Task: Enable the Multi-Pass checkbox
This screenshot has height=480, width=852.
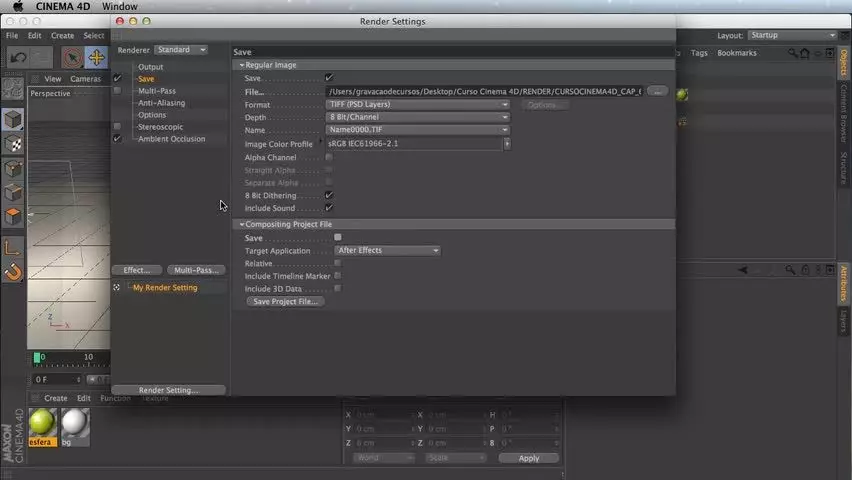Action: point(117,91)
